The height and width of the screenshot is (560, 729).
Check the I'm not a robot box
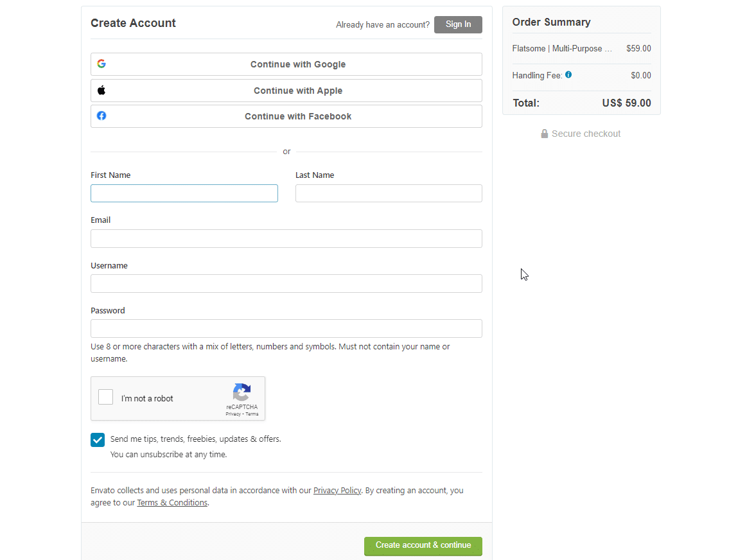[x=105, y=397]
